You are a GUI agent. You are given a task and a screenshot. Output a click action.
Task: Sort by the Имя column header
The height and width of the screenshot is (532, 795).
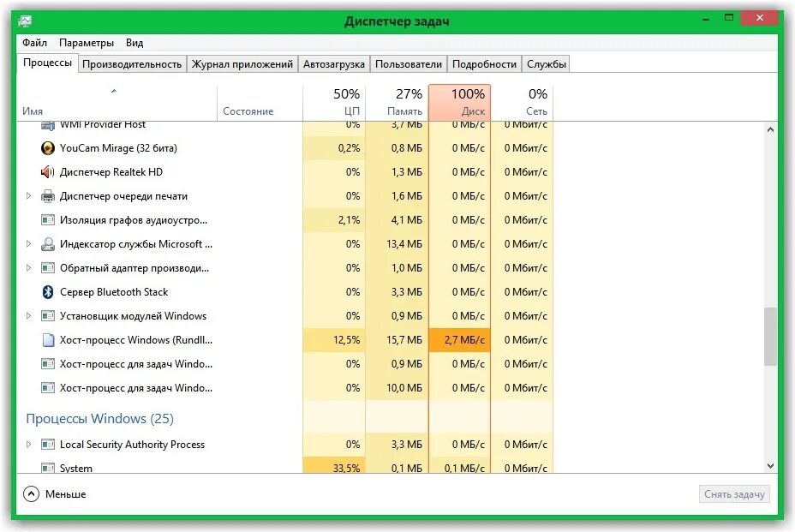point(117,103)
